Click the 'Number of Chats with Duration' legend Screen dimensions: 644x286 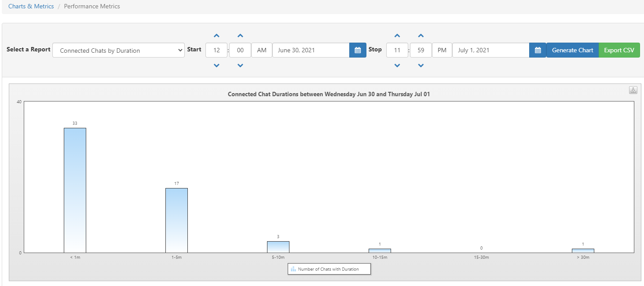tap(328, 269)
